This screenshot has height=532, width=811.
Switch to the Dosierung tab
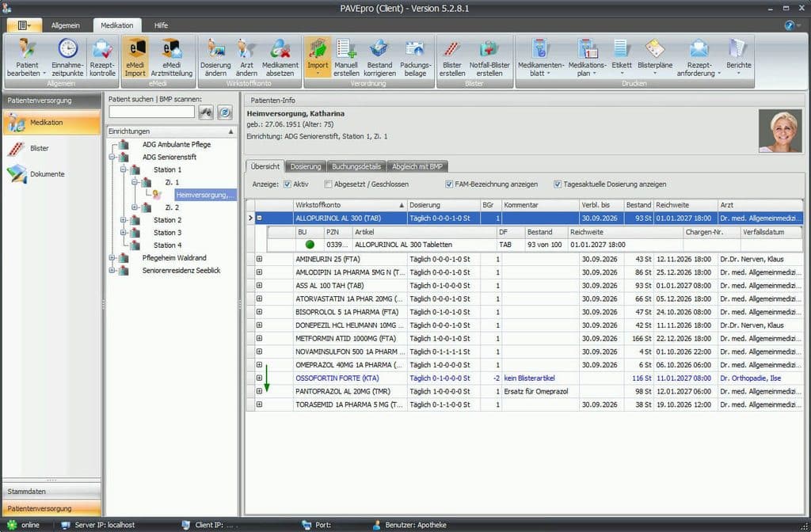[x=305, y=166]
